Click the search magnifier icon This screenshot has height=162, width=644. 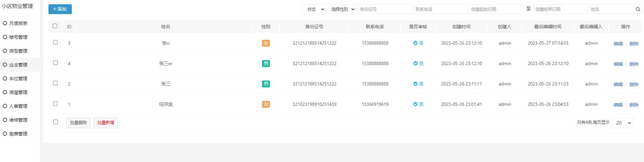click(638, 9)
